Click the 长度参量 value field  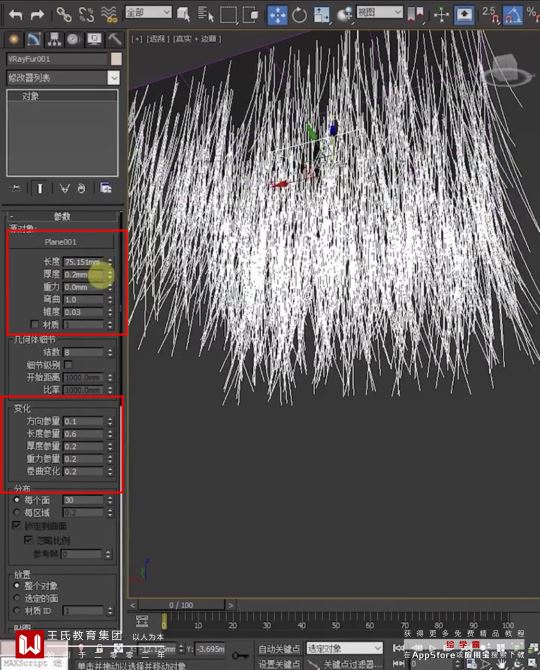84,434
